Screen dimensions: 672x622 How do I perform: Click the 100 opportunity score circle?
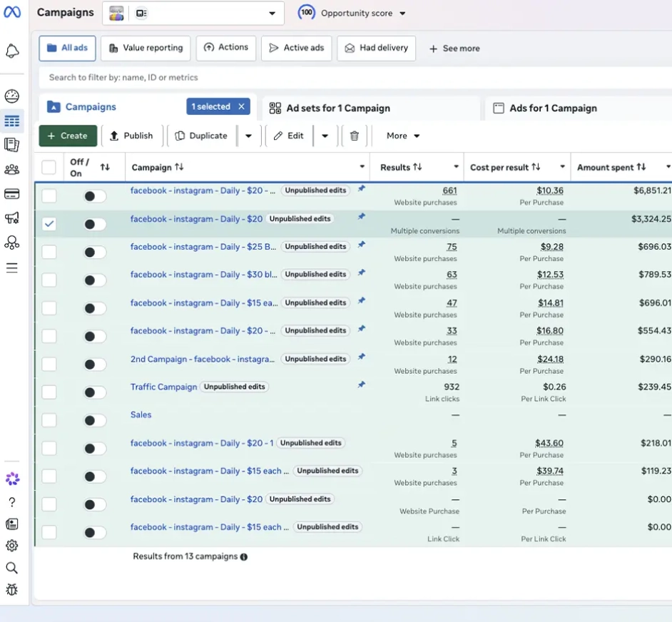click(307, 12)
